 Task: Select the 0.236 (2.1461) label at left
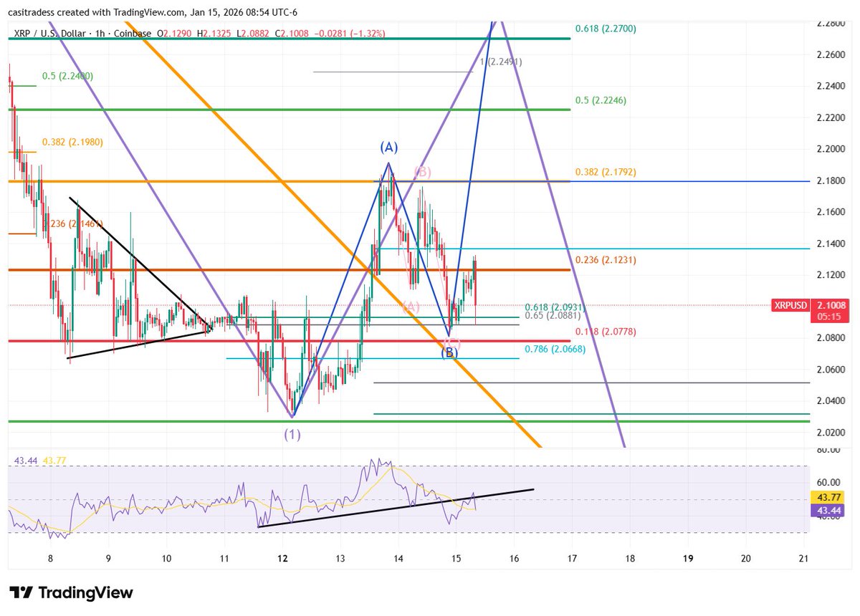click(x=72, y=224)
